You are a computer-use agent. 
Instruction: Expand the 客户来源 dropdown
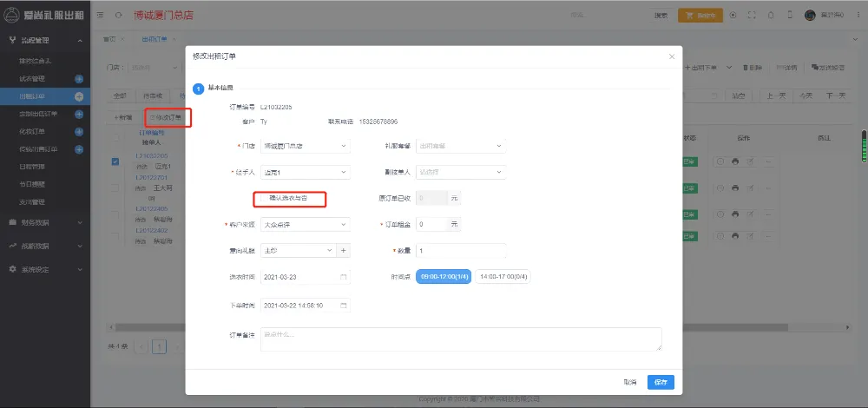click(x=306, y=225)
